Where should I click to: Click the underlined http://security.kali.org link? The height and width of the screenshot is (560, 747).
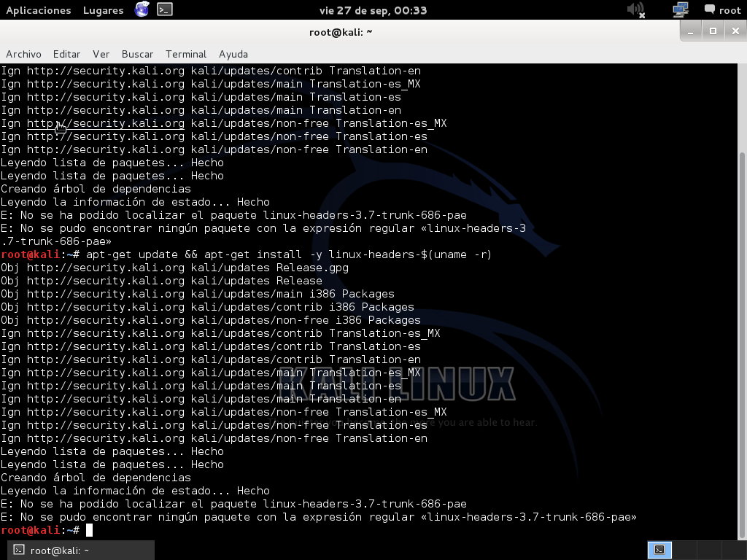click(105, 123)
